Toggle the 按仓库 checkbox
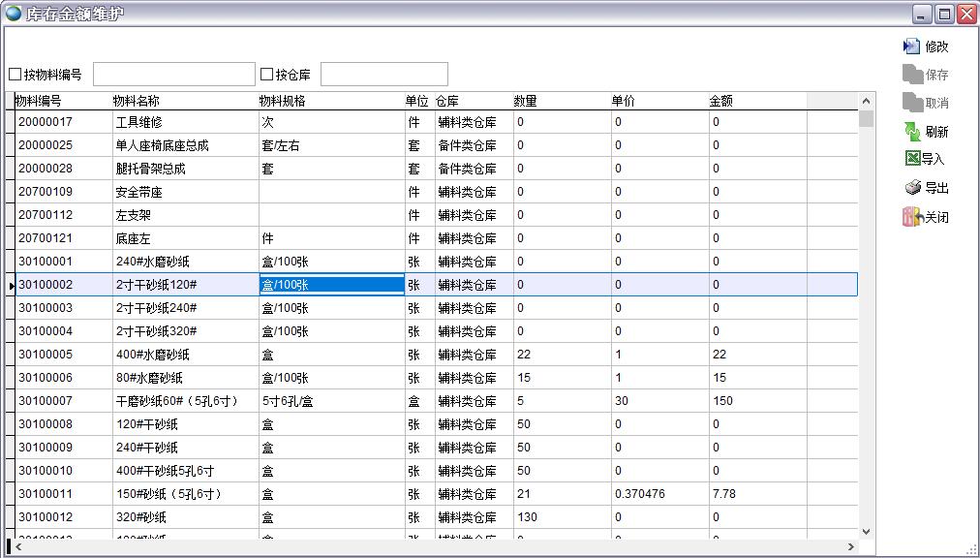 [267, 75]
